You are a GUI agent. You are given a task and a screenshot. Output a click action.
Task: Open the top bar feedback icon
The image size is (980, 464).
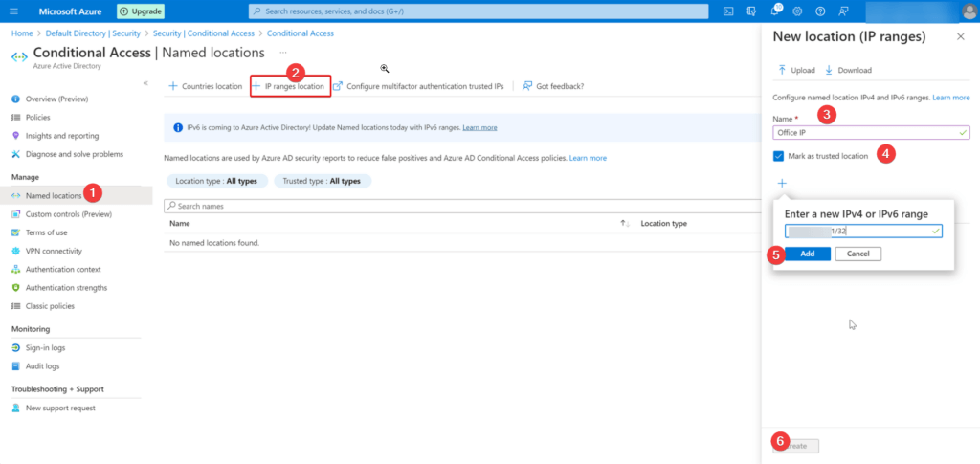click(844, 11)
